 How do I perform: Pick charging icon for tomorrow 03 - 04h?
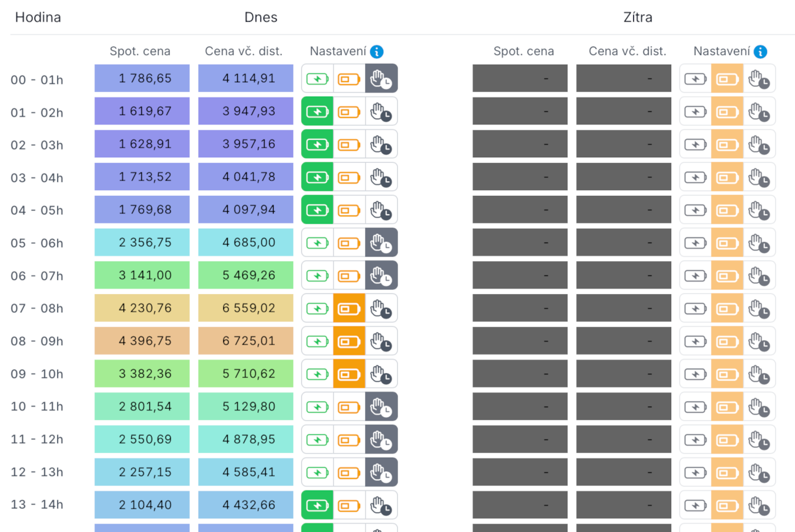(695, 178)
